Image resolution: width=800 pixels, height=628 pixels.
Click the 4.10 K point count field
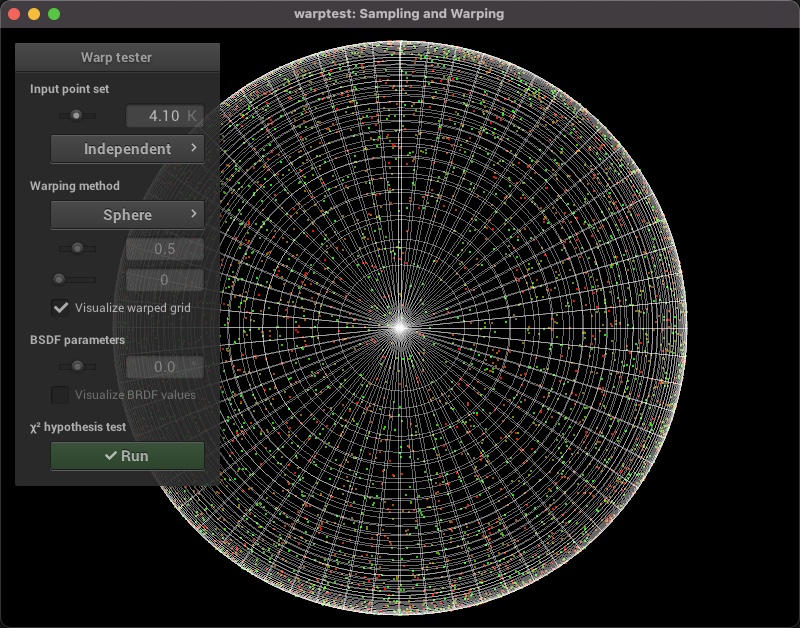pos(164,116)
